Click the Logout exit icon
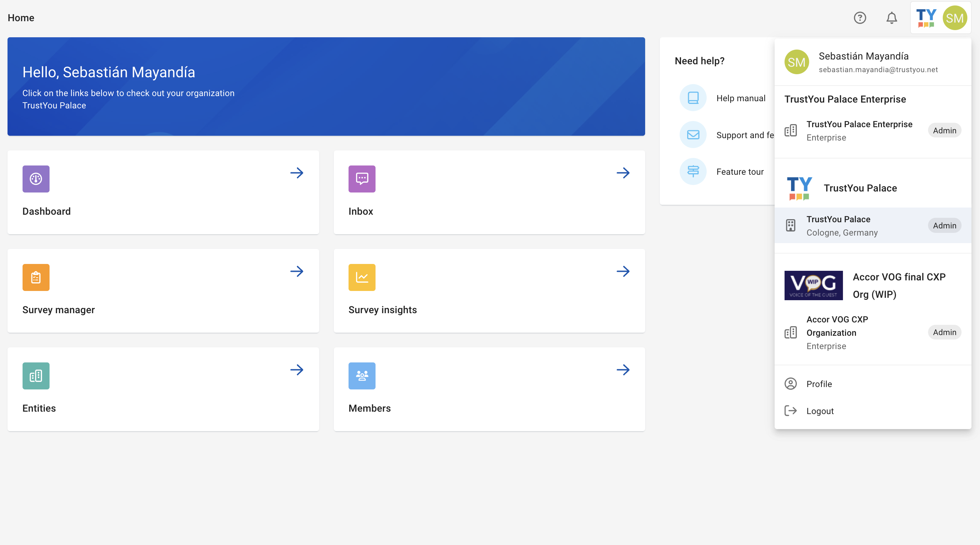 coord(791,411)
